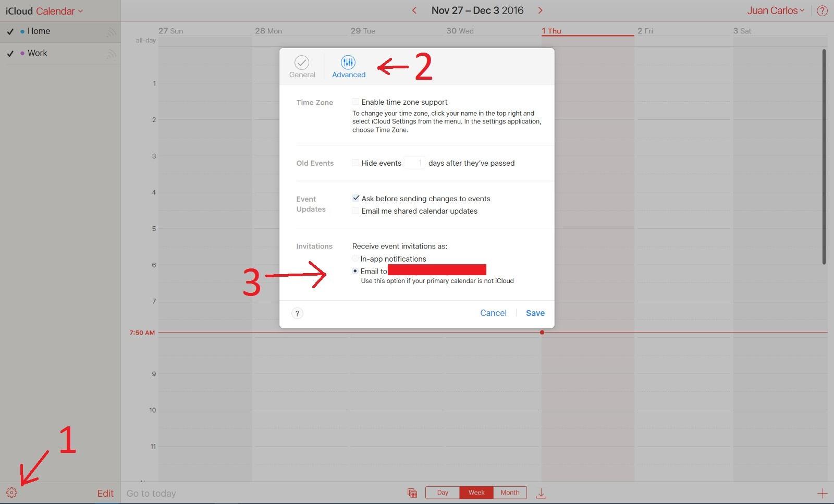Enable time zone support checkbox
Viewport: 834px width, 504px height.
pos(355,102)
